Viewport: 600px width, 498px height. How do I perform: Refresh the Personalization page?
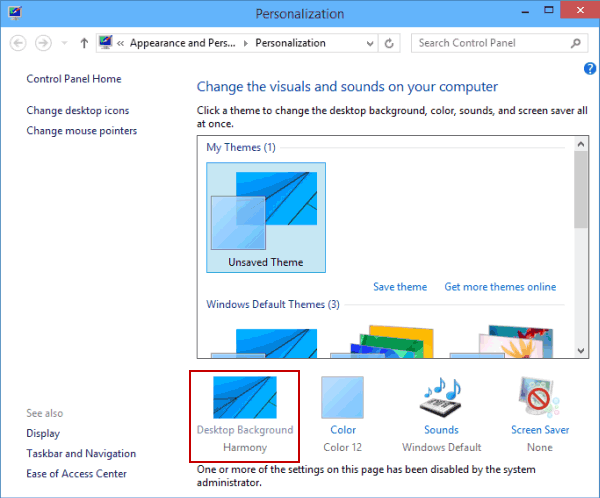[x=389, y=43]
